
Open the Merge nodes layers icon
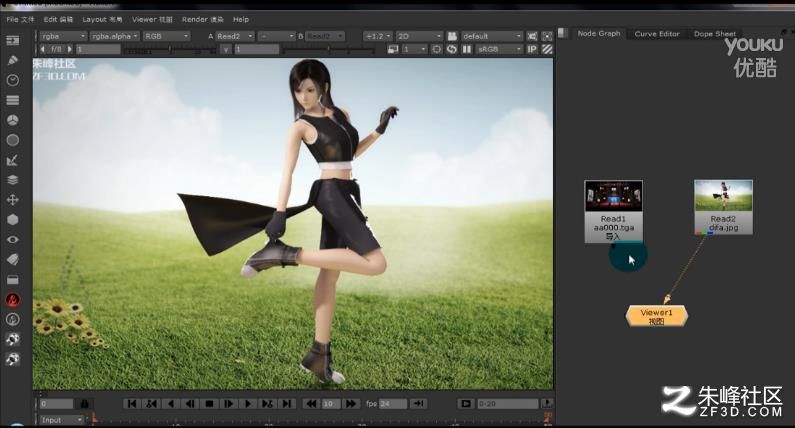13,180
